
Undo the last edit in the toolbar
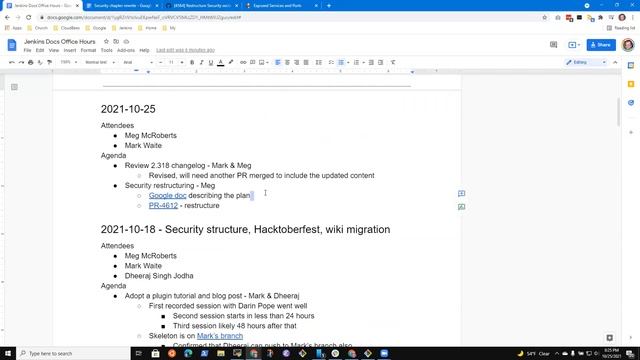(12, 62)
